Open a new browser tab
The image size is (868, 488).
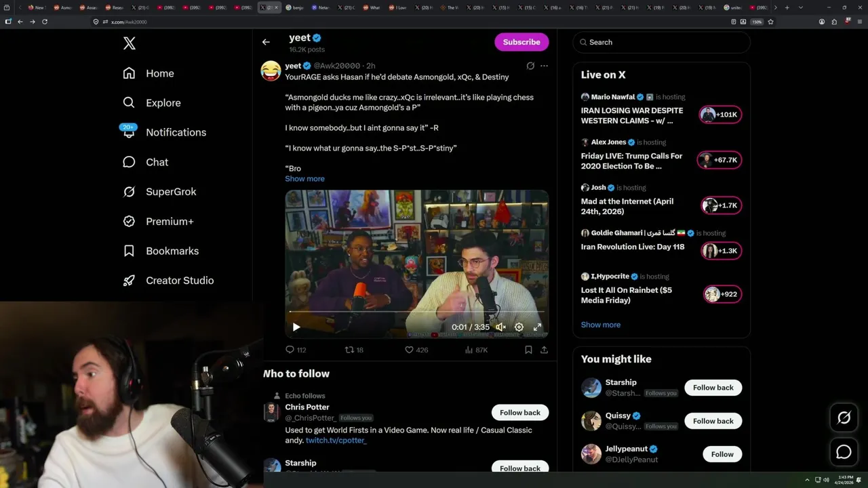click(787, 7)
